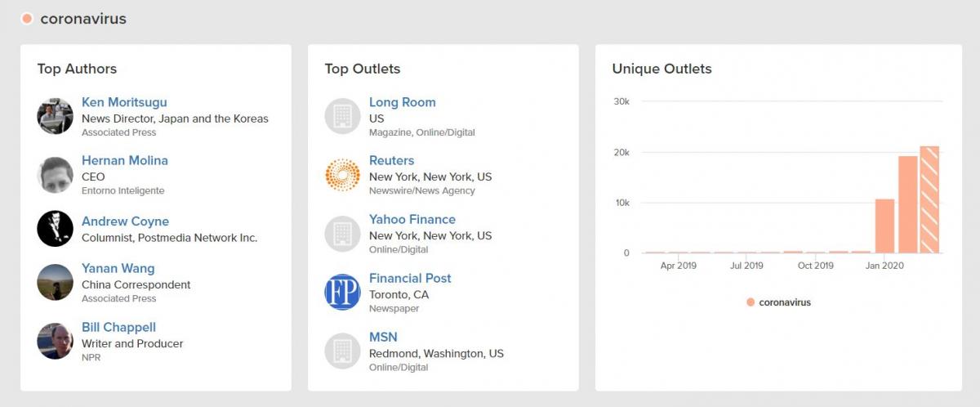Click the orange dot beside coronavirus heading
980x407 pixels.
pos(27,19)
